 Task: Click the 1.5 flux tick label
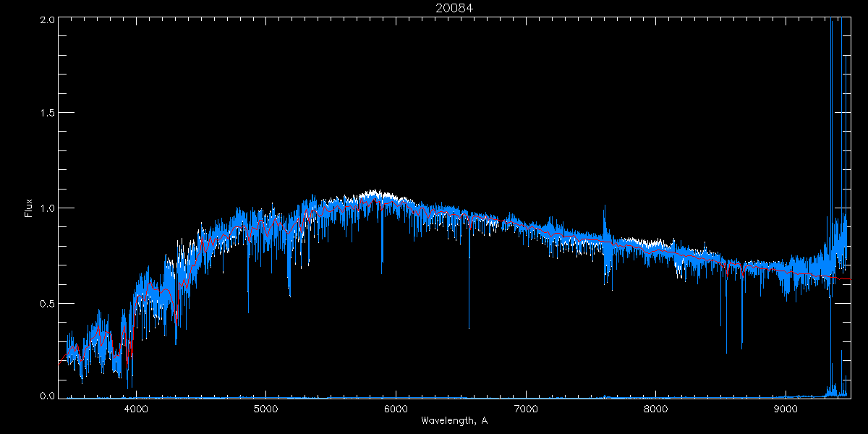pos(47,113)
